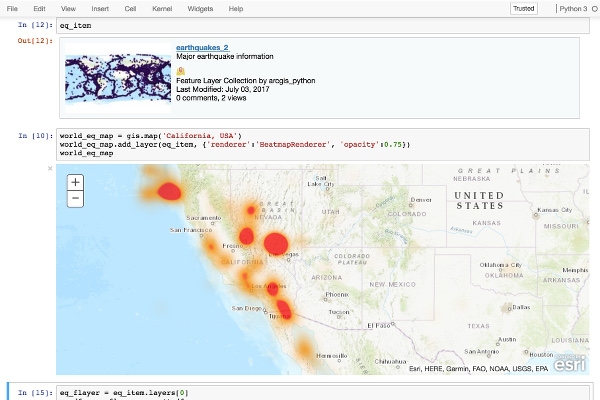This screenshot has height=400, width=600.
Task: Open the Help menu
Action: coord(236,9)
